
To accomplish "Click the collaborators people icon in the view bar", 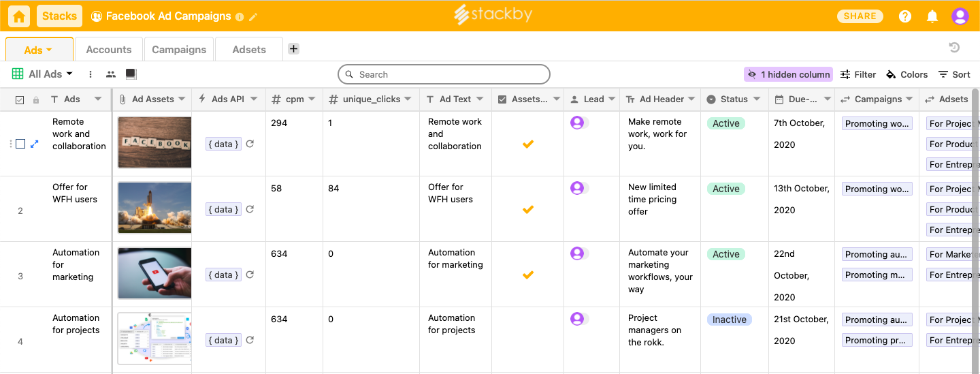I will [111, 74].
